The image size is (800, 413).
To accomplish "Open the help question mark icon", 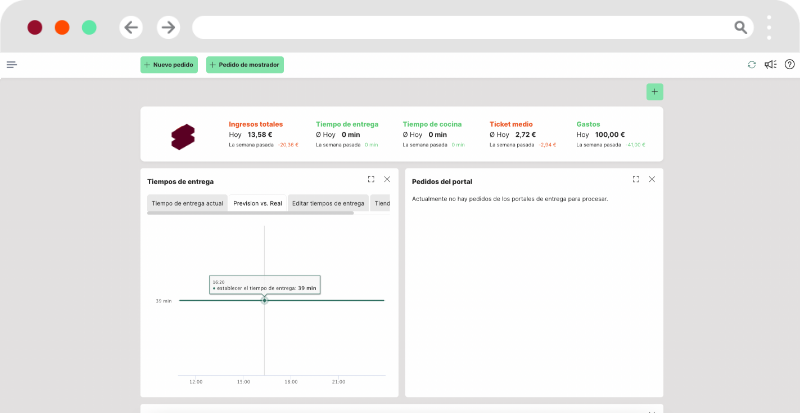I will pos(789,65).
